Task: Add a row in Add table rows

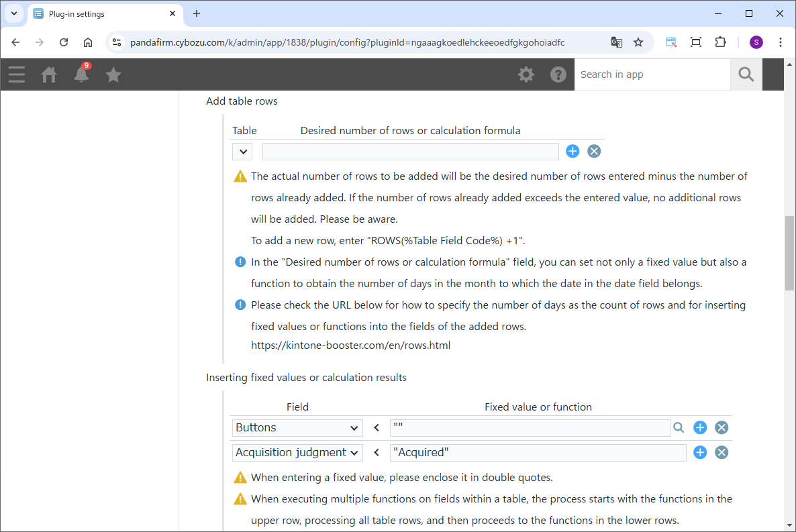Action: click(573, 152)
